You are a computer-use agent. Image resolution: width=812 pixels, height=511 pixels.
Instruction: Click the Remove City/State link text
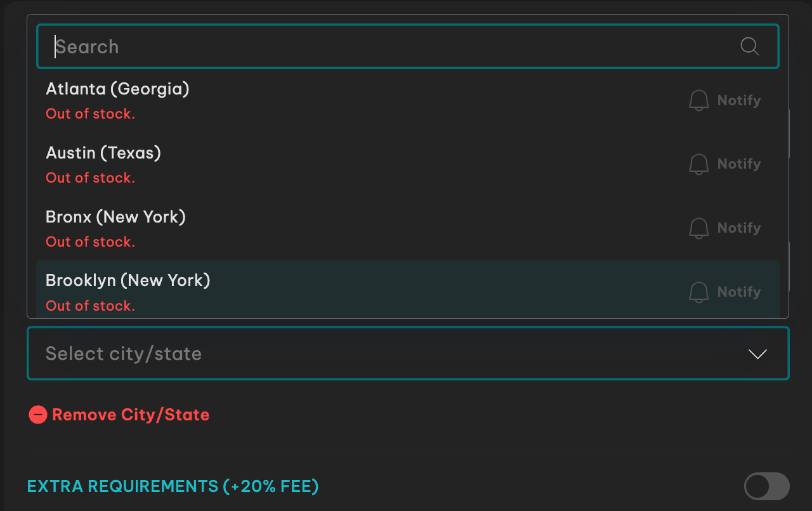coord(131,415)
